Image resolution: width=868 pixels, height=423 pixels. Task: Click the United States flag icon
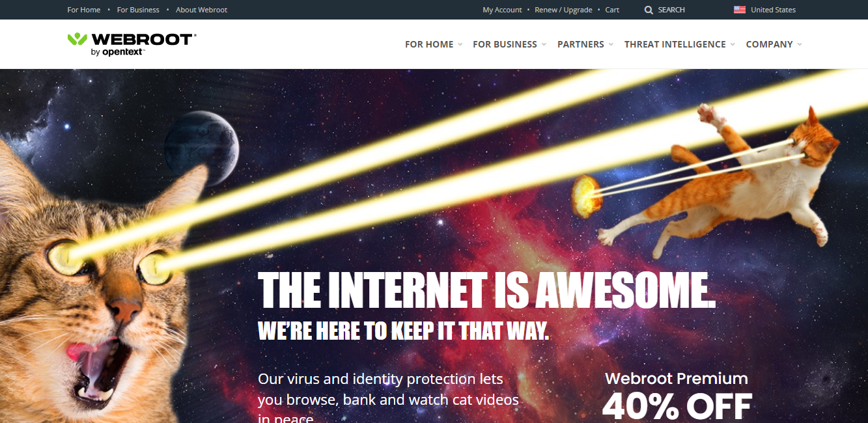click(x=740, y=10)
